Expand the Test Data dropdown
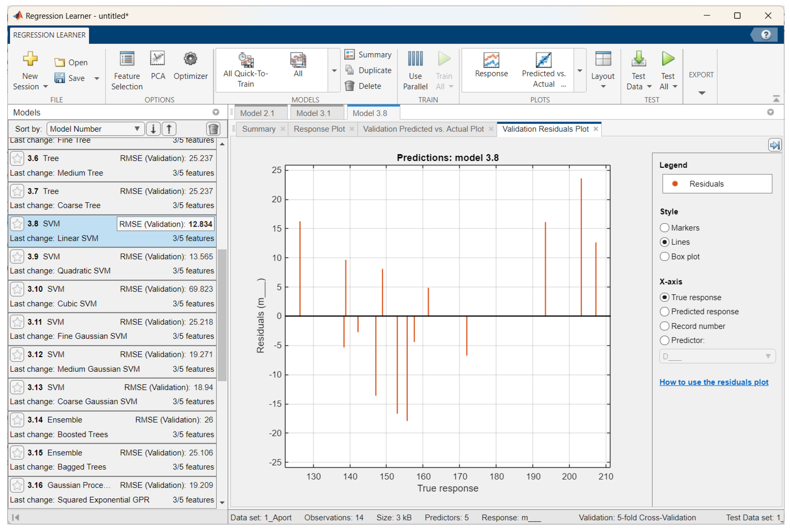This screenshot has width=790, height=532. [x=649, y=86]
